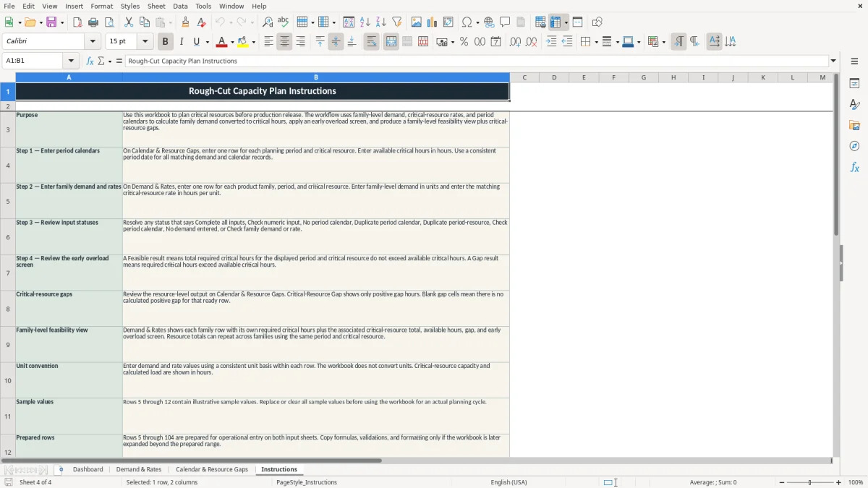Switch to Calendar & Resource Gaps tab
The height and width of the screenshot is (488, 868).
pos(212,469)
